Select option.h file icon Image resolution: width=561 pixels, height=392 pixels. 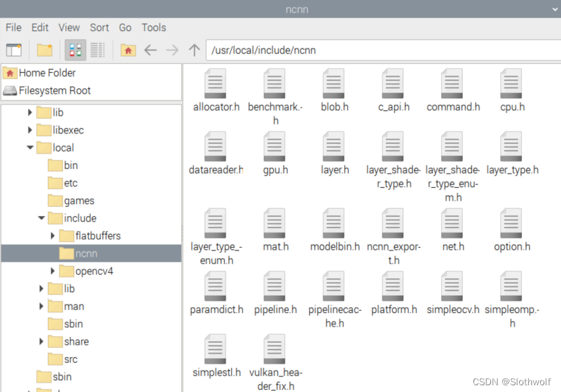pyautogui.click(x=511, y=223)
